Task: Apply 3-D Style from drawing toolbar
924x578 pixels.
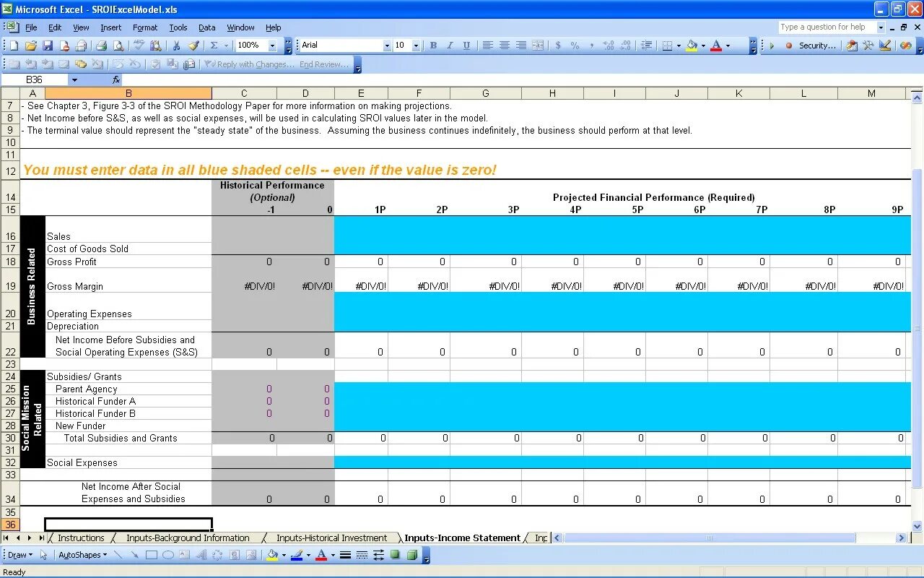Action: (412, 555)
